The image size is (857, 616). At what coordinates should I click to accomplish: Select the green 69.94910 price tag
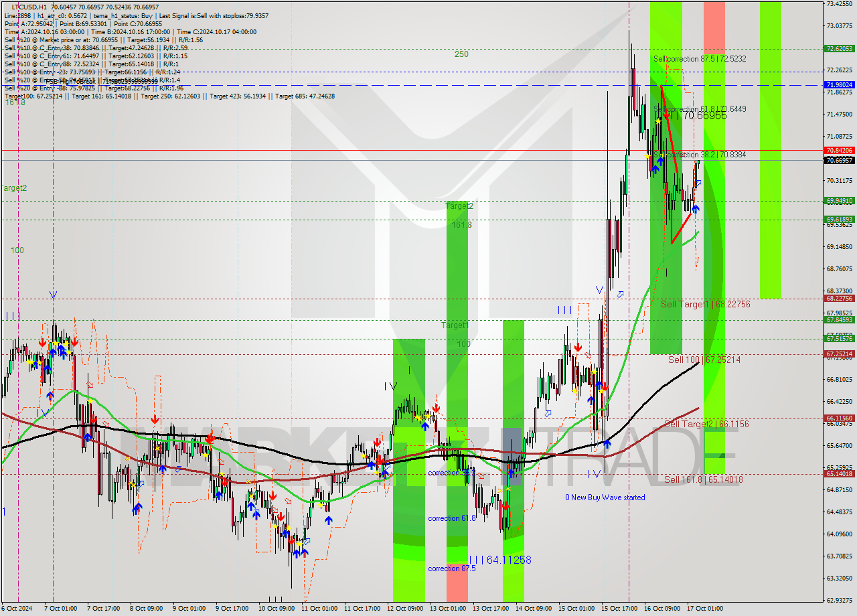click(x=839, y=201)
